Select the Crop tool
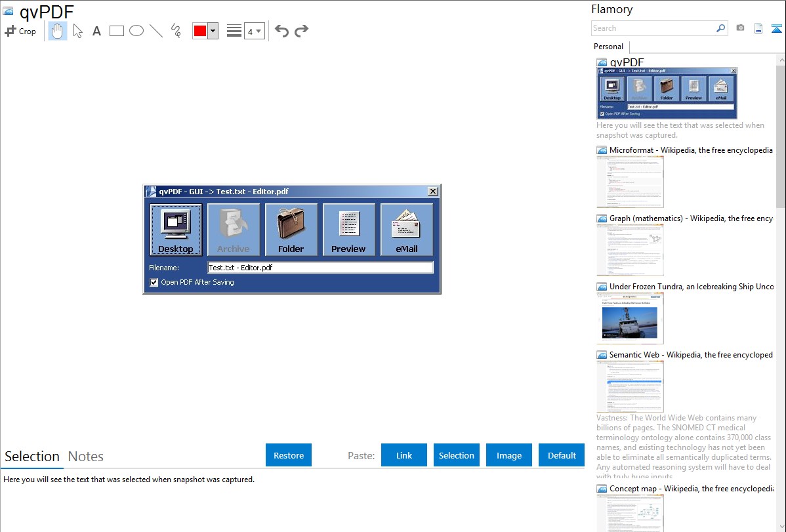This screenshot has height=532, width=786. click(x=20, y=31)
